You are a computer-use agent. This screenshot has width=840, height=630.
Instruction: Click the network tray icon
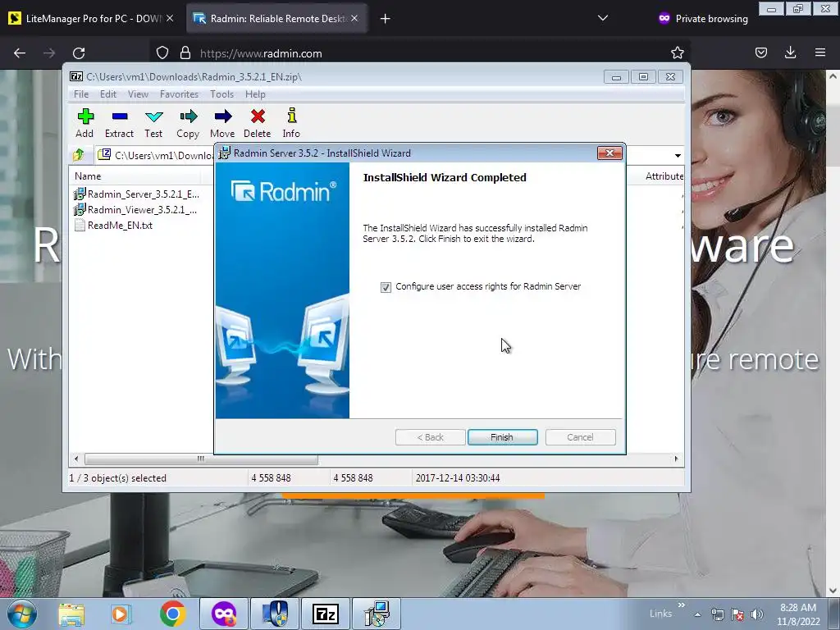coord(717,614)
